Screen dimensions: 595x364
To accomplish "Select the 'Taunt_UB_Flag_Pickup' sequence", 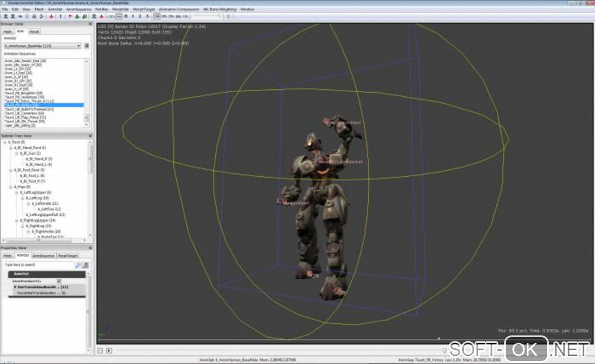I will (26, 117).
